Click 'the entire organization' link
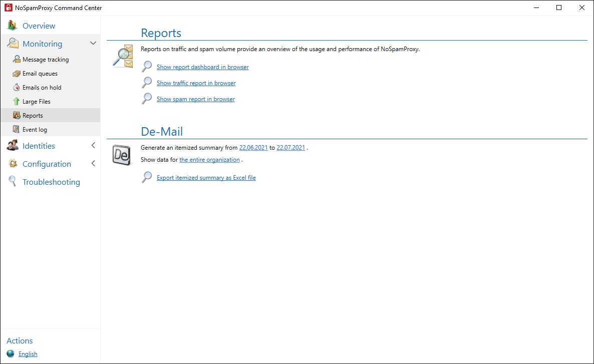Image resolution: width=594 pixels, height=364 pixels. click(x=209, y=159)
